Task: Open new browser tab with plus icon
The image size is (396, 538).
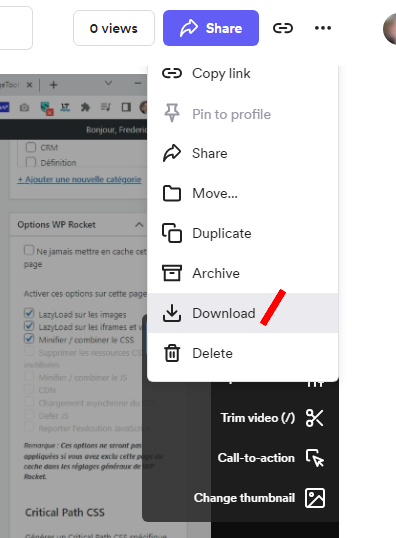Action: click(53, 85)
